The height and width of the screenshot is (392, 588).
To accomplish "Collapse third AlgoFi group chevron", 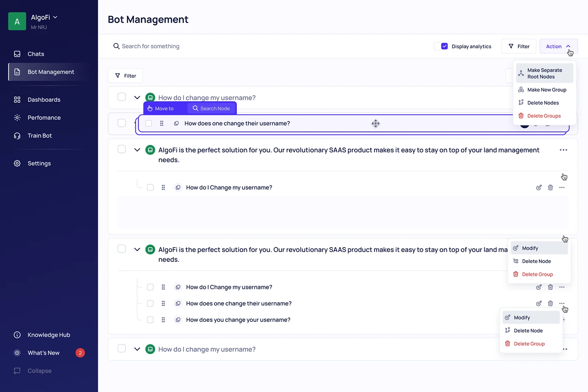I will 137,250.
